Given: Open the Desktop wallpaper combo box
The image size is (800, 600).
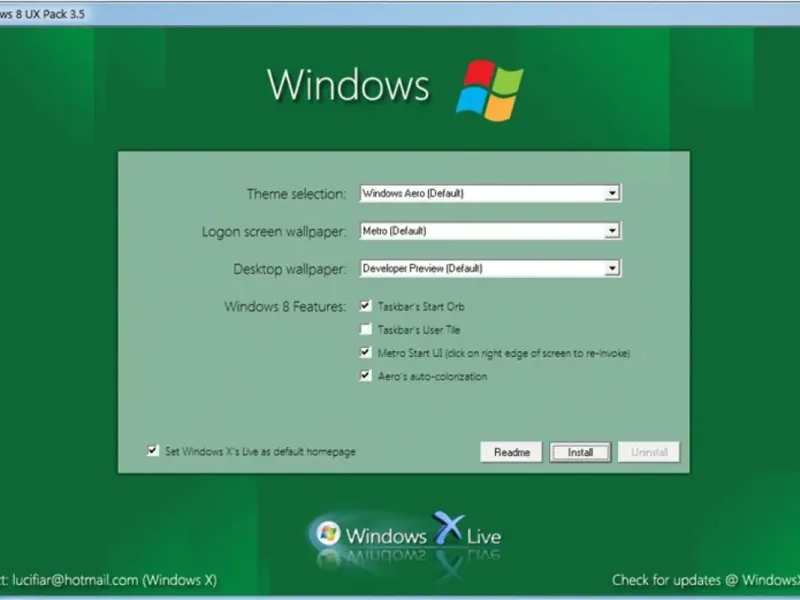Looking at the screenshot, I should coord(490,268).
